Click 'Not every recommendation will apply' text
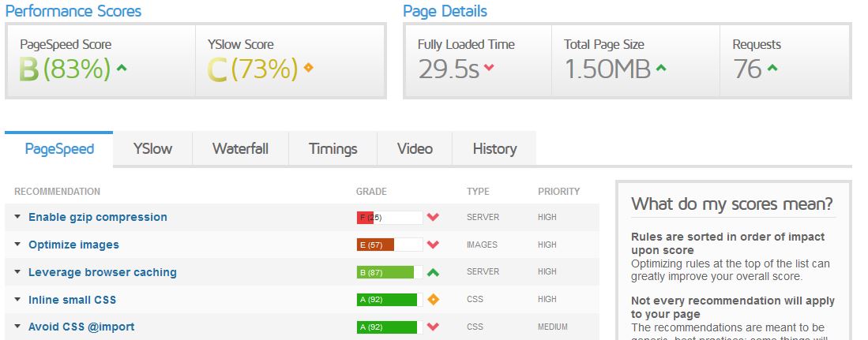The height and width of the screenshot is (340, 868). (x=732, y=308)
